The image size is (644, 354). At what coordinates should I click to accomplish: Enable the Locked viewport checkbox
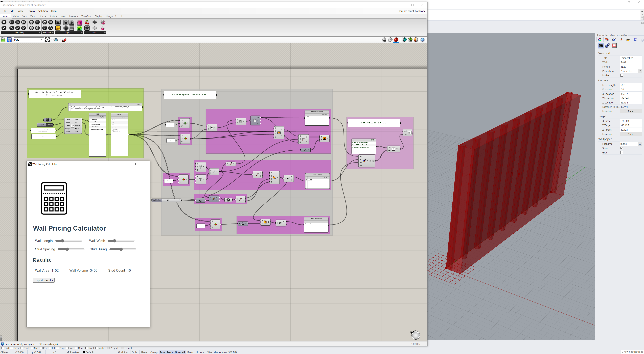coord(622,75)
